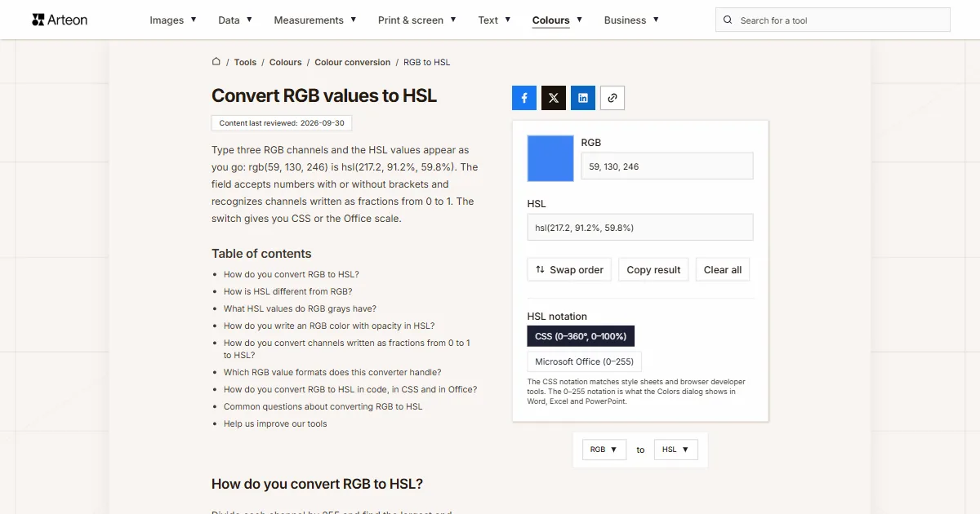Expand the RGB source format dropdown

(x=604, y=450)
